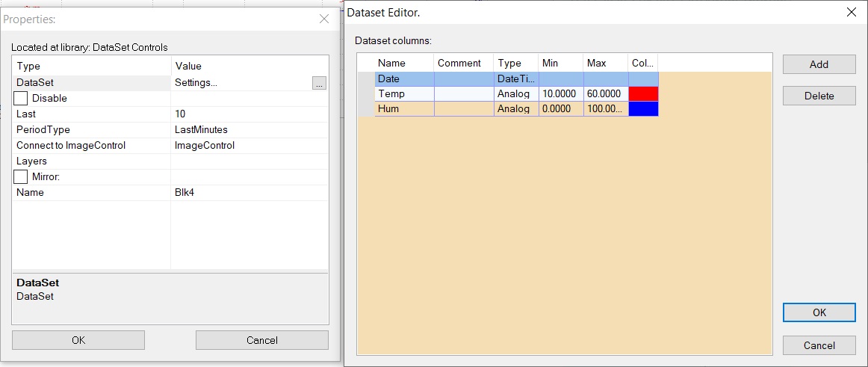Click the Comment column header

pos(464,63)
